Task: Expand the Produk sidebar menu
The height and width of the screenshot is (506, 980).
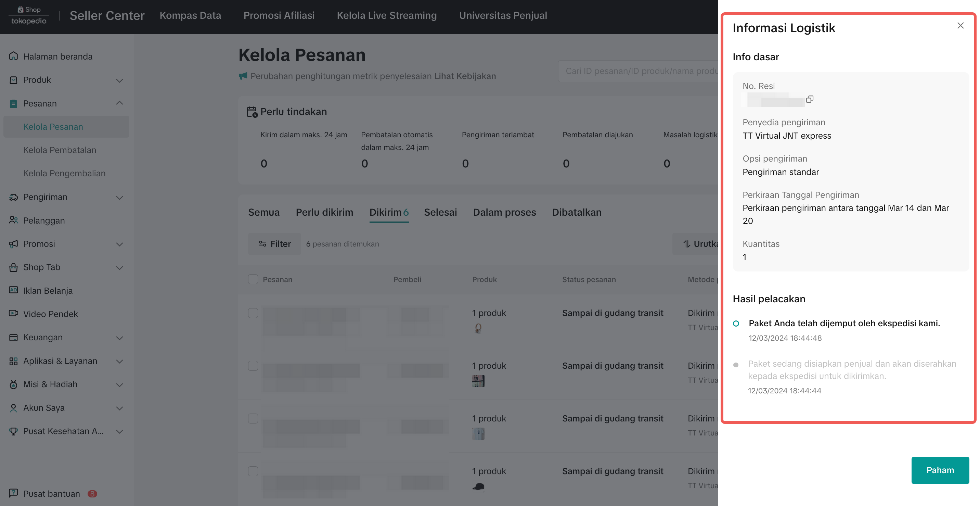Action: pyautogui.click(x=119, y=80)
